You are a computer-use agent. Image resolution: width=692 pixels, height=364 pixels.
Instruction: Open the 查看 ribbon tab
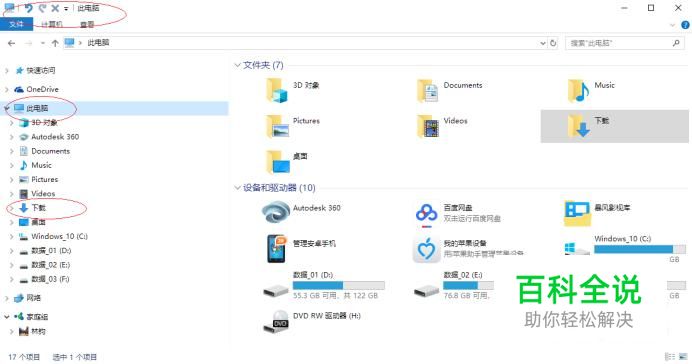(87, 24)
